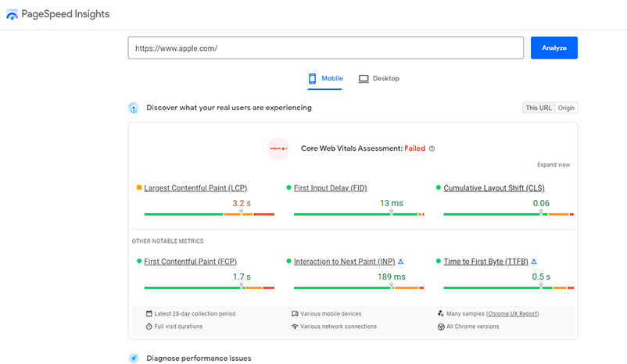The height and width of the screenshot is (364, 627).
Task: Click the green dot beside Interaction to Next Paint
Action: 288,261
